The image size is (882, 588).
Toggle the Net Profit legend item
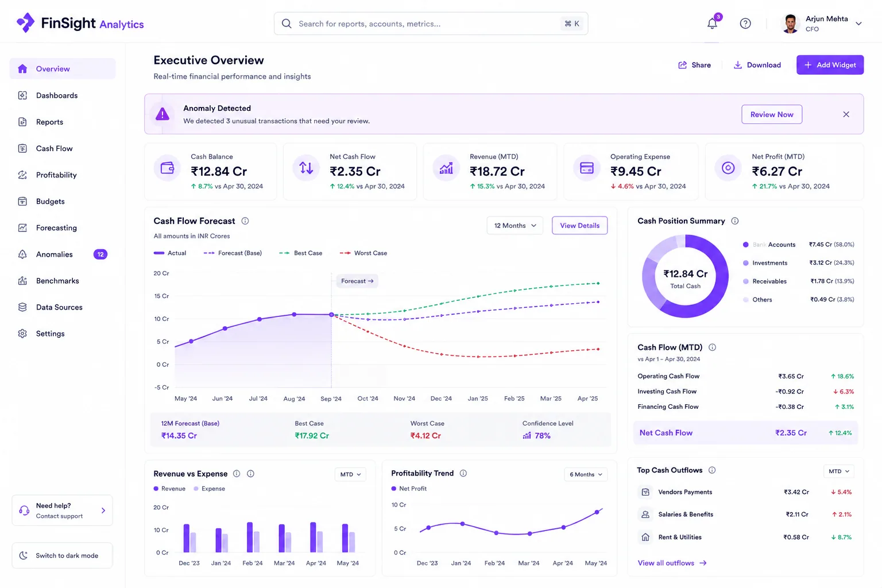[x=409, y=489]
